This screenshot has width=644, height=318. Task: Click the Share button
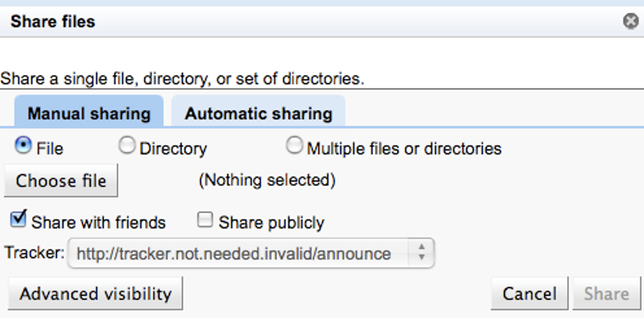coord(606,293)
